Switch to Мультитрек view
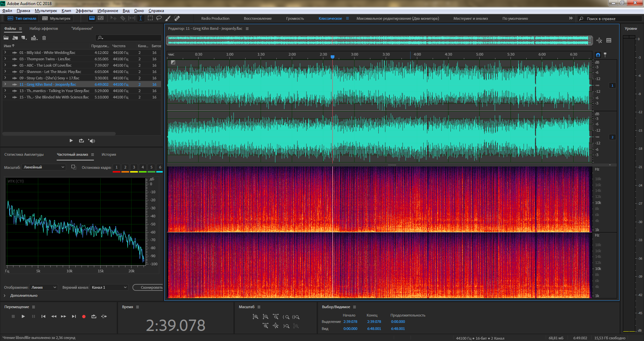Image resolution: width=644 pixels, height=341 pixels. pyautogui.click(x=56, y=18)
